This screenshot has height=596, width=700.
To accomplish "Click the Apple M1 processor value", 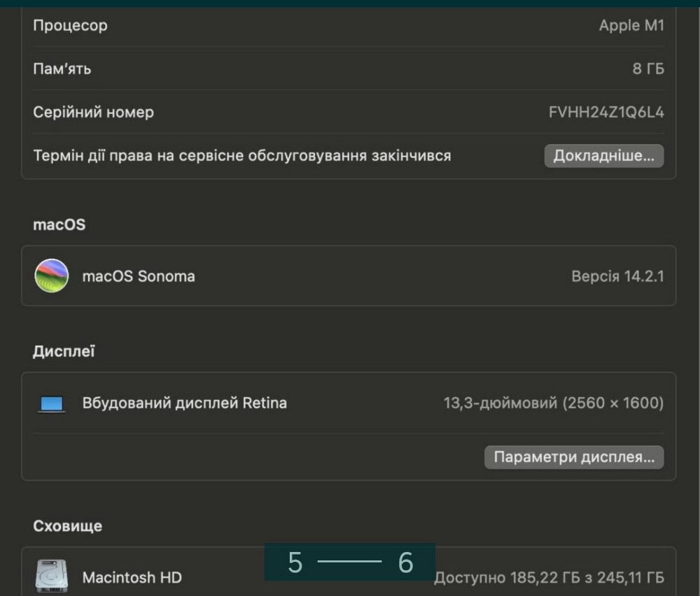I will tap(631, 26).
